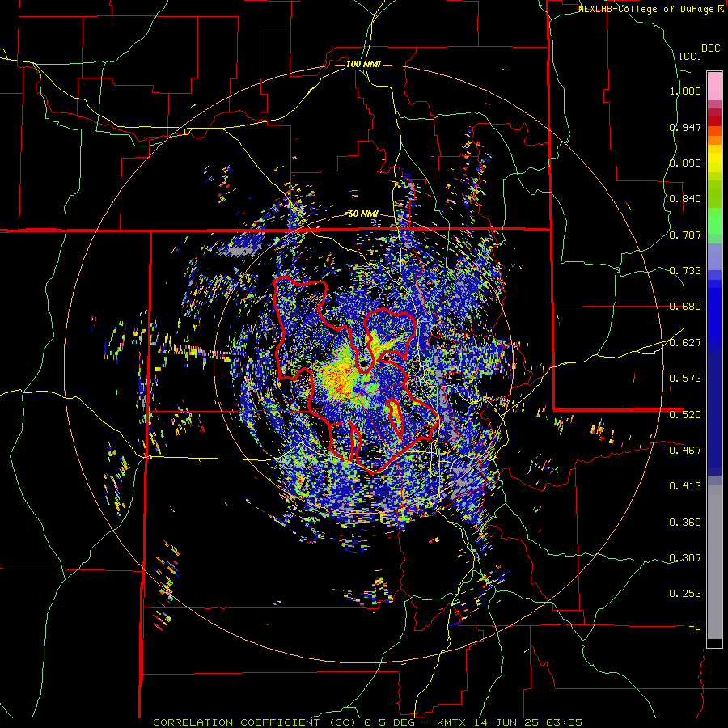Click the bright green segment of the color scale
Image resolution: width=728 pixels, height=728 pixels.
714,221
